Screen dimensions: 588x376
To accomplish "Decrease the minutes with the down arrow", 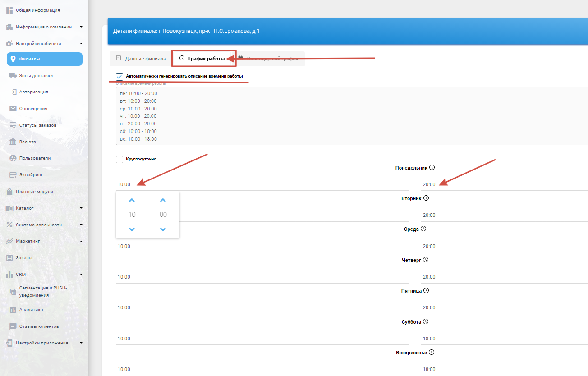I will [x=163, y=229].
